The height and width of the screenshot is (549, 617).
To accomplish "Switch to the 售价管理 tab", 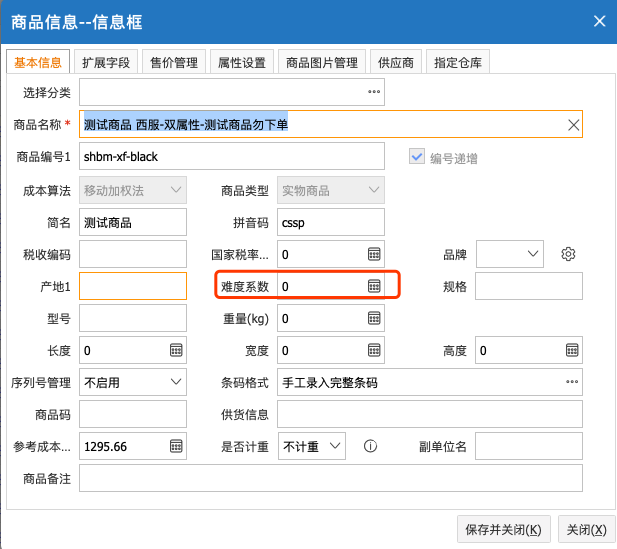I will pyautogui.click(x=174, y=62).
